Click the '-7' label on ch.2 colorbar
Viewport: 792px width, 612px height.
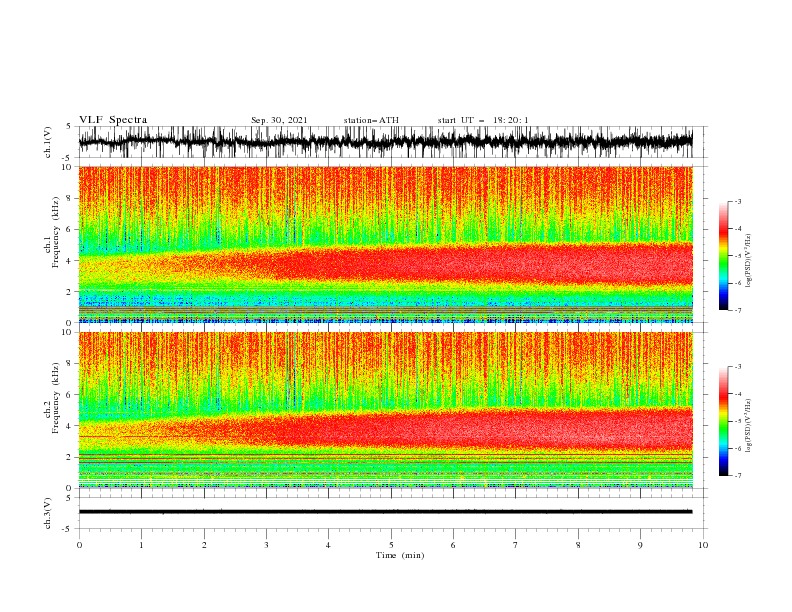click(x=737, y=476)
